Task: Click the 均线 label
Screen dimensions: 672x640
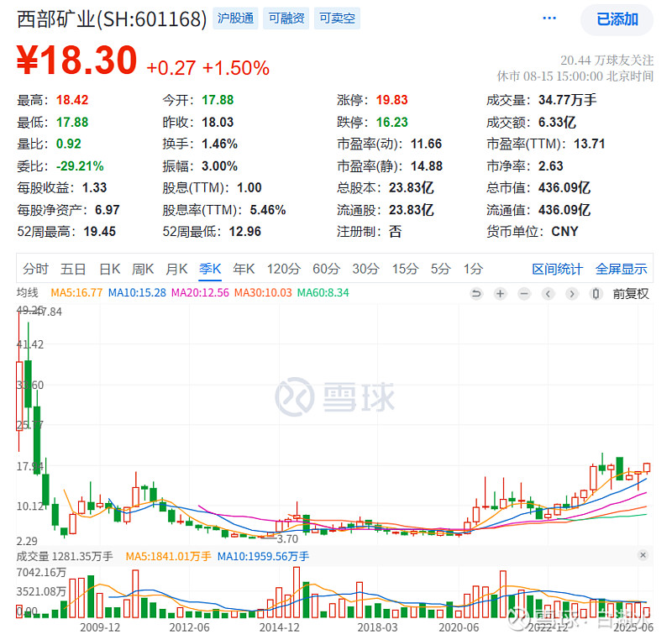Action: tap(28, 292)
